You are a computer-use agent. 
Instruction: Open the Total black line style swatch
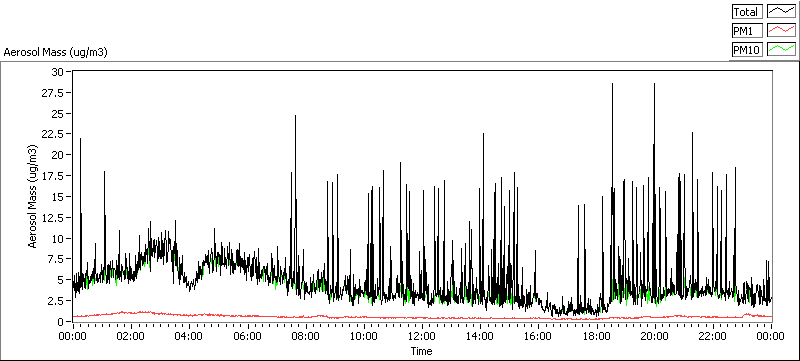782,12
